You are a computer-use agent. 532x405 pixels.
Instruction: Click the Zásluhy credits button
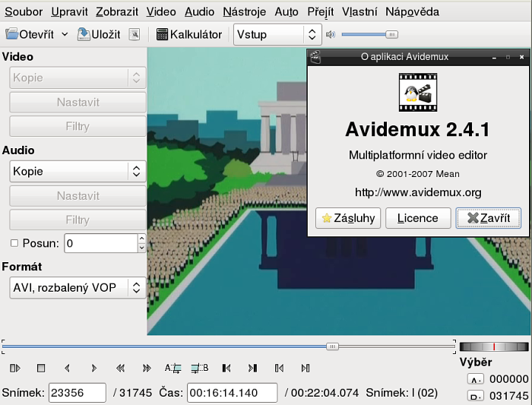coord(348,218)
